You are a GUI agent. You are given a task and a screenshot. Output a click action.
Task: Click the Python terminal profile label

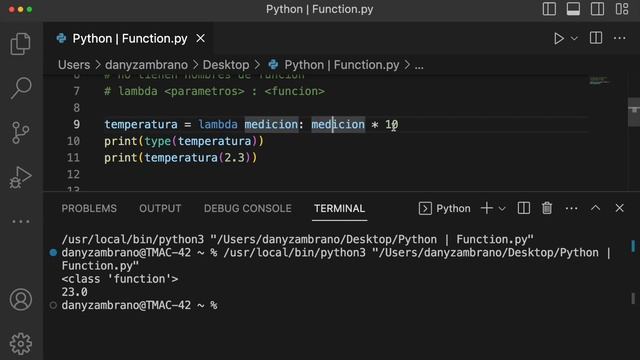coord(444,209)
